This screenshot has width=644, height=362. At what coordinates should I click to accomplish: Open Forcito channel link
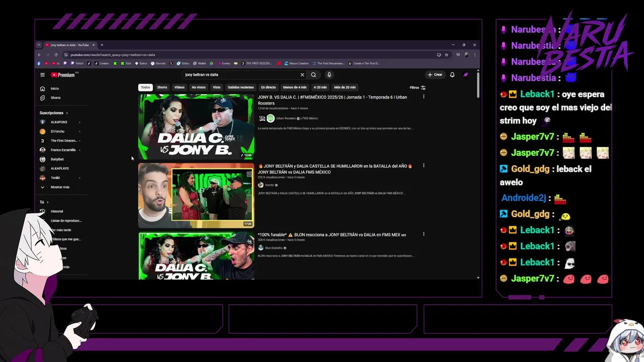point(269,185)
